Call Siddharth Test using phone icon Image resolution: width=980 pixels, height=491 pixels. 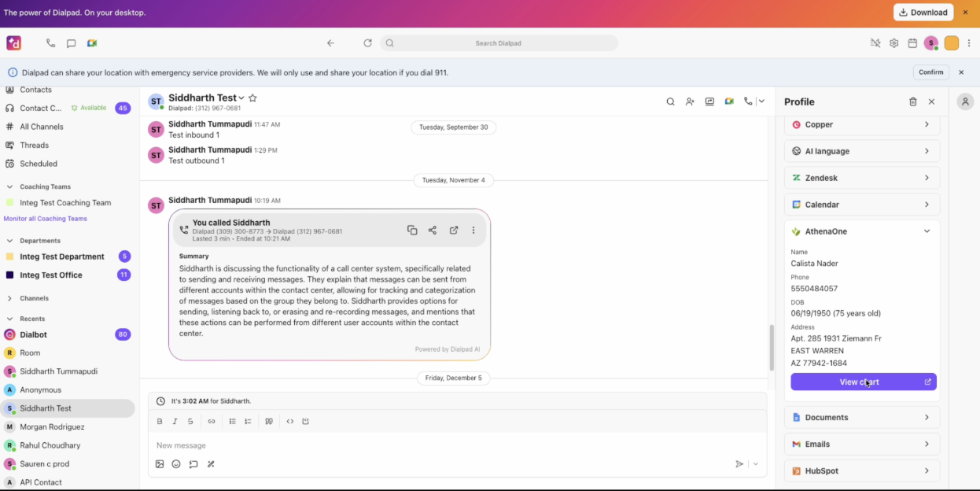[x=748, y=102]
